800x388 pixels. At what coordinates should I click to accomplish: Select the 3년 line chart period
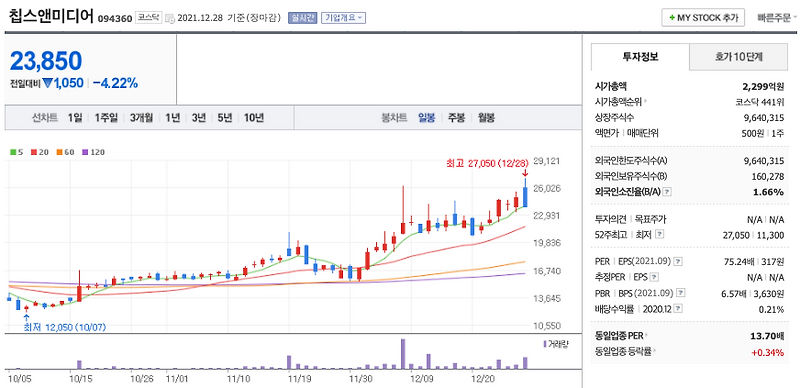tap(198, 118)
